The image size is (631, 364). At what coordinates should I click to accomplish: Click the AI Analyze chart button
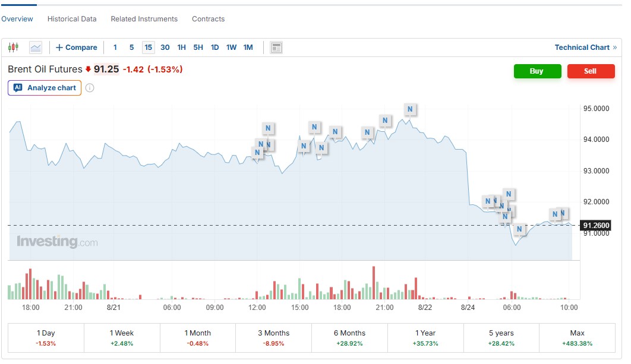45,88
